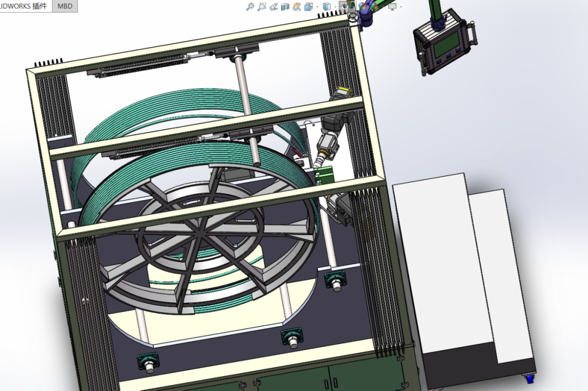
Task: Click the Zoom to Fit icon
Action: point(250,7)
